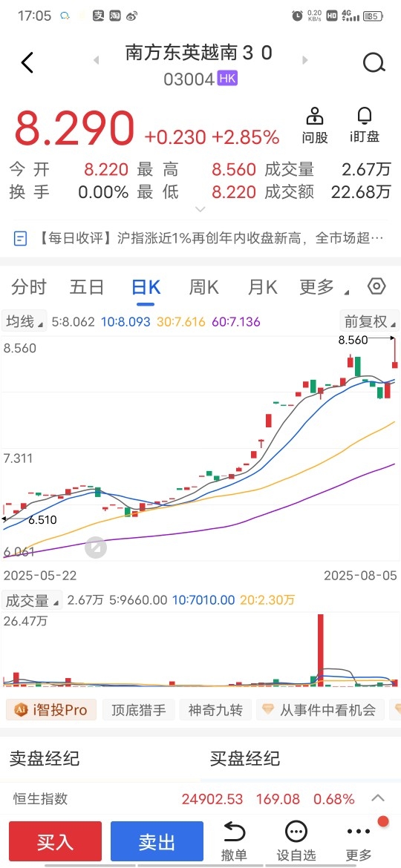The height and width of the screenshot is (868, 401).
Task: Tap the 每日收评 news document icon
Action: tap(20, 239)
